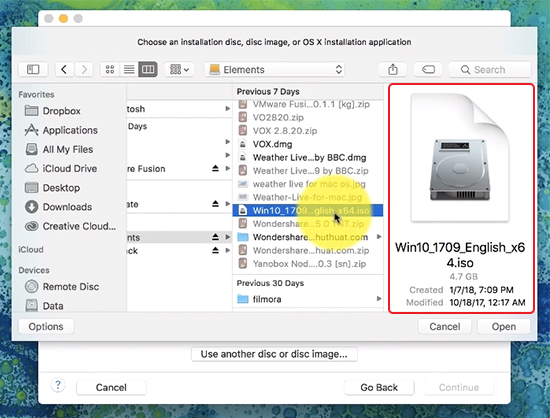This screenshot has width=550, height=418.
Task: Switch to icon view
Action: [110, 69]
